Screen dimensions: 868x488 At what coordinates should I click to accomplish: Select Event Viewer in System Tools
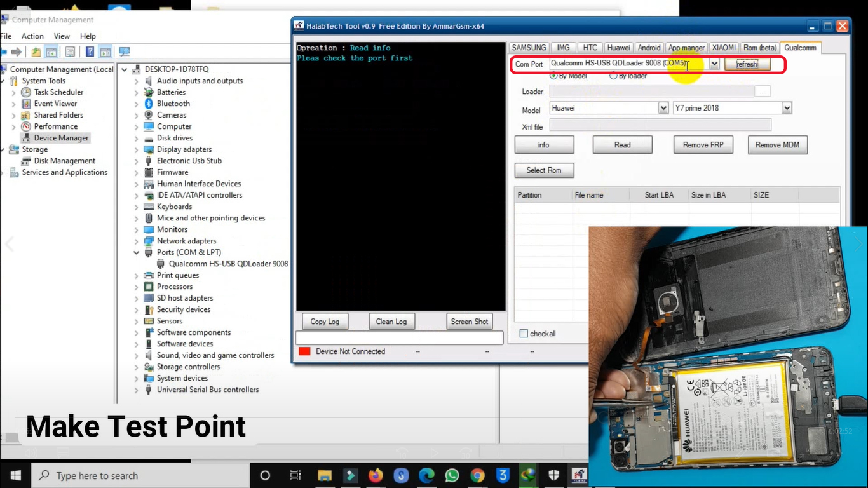point(55,104)
